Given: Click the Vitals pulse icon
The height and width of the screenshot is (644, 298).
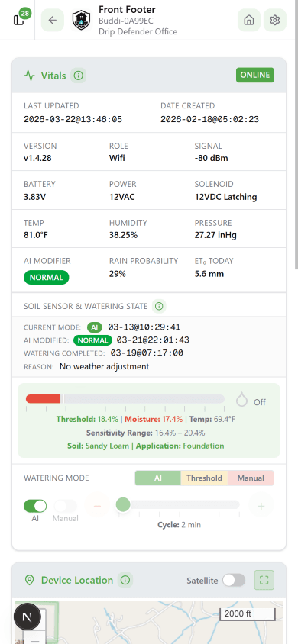Looking at the screenshot, I should 30,76.
